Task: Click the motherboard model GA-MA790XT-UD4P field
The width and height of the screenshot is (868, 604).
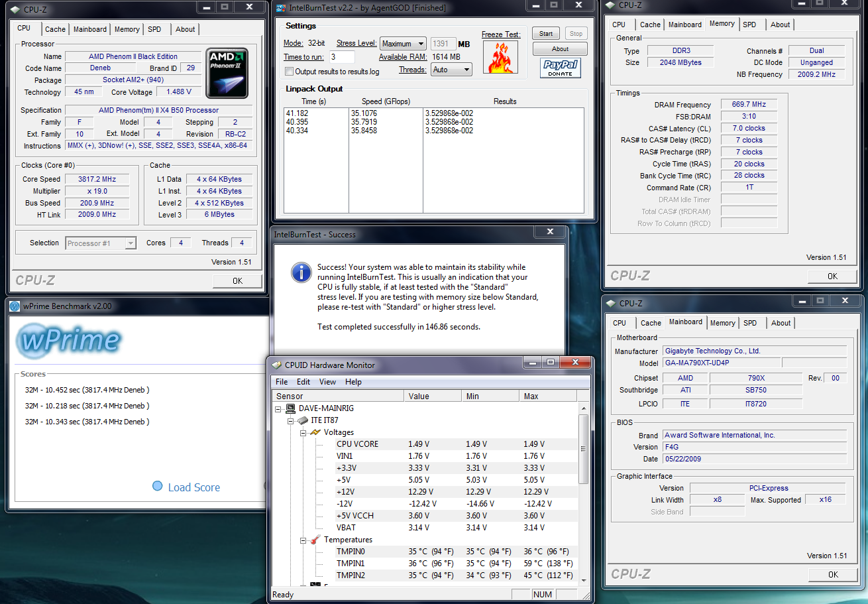Action: pos(722,363)
